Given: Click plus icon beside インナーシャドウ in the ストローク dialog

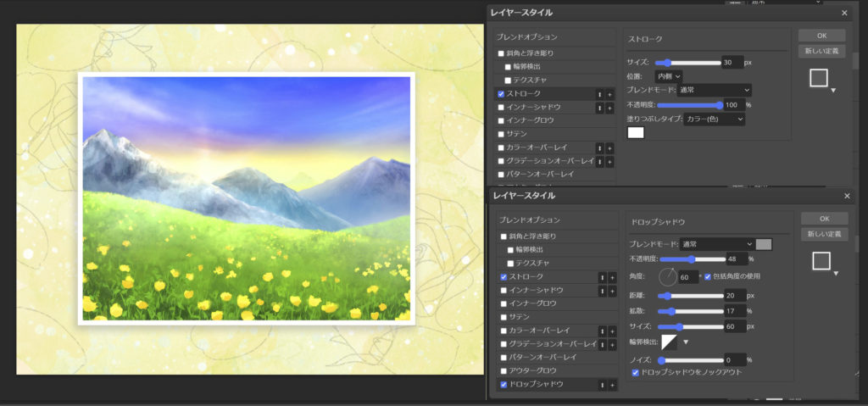Looking at the screenshot, I should click(x=610, y=108).
